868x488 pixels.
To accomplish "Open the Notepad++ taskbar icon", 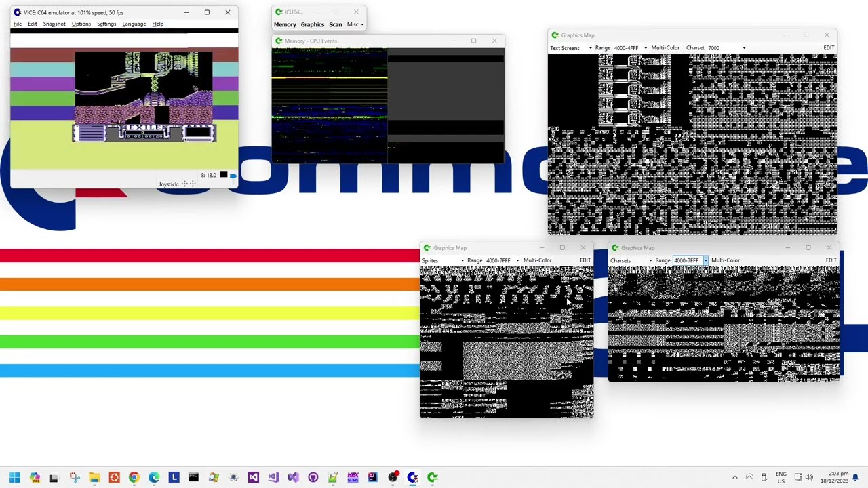I will click(x=332, y=477).
